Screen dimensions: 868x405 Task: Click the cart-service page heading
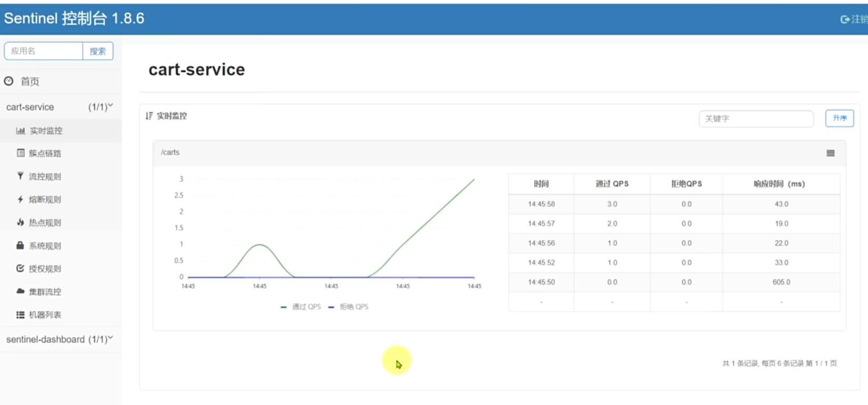click(196, 70)
